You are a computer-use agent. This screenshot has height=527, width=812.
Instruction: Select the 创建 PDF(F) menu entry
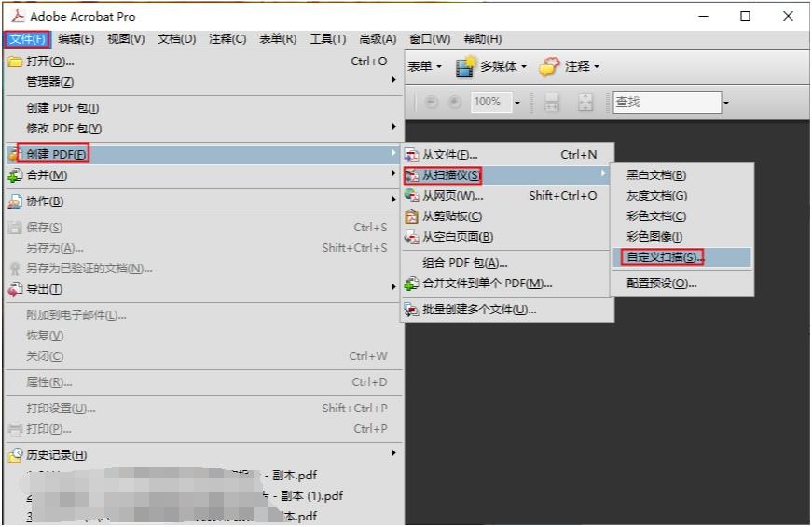pos(203,155)
